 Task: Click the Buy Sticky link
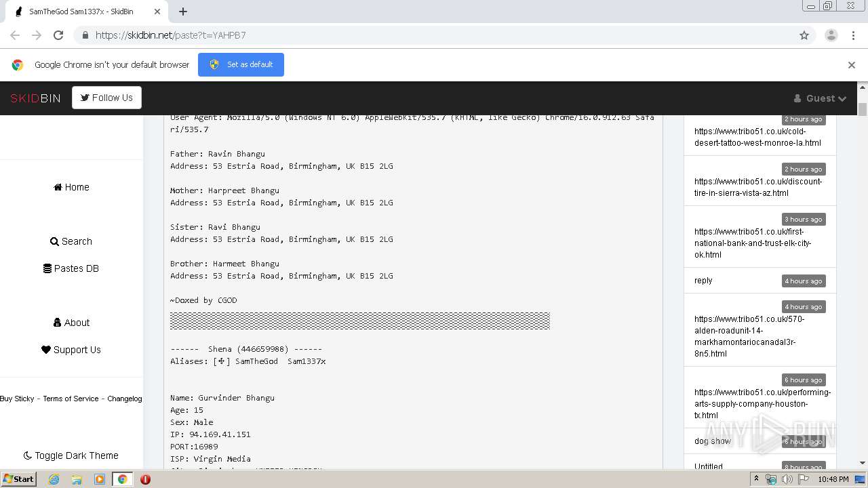(x=17, y=399)
